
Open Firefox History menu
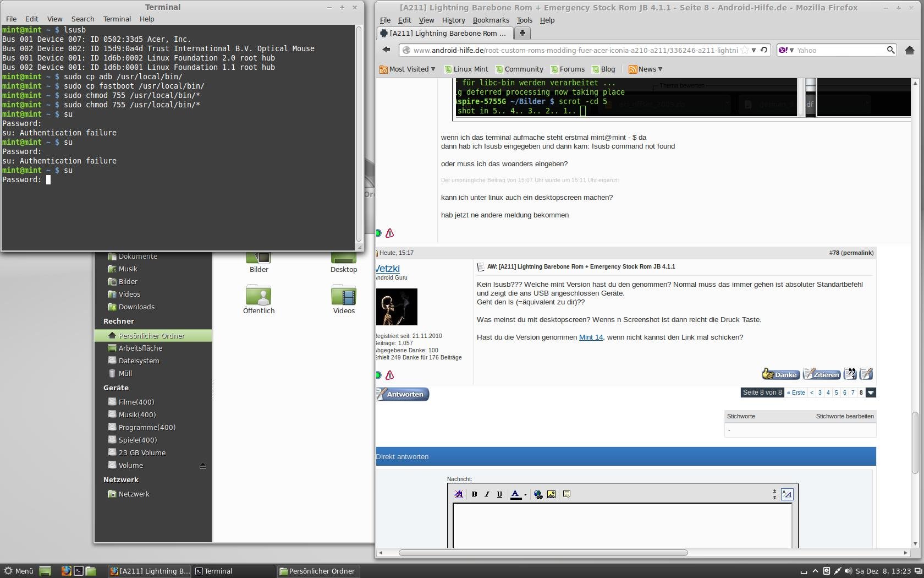pyautogui.click(x=453, y=20)
